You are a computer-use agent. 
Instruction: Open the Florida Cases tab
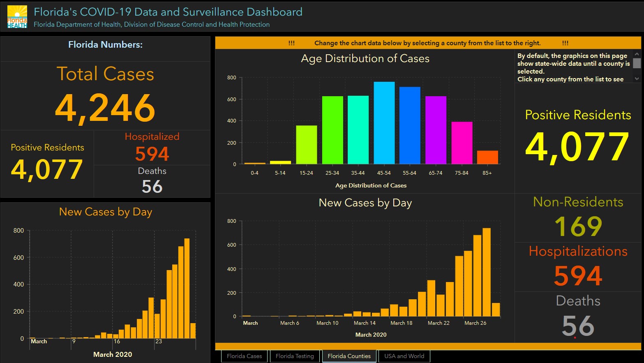tap(244, 356)
